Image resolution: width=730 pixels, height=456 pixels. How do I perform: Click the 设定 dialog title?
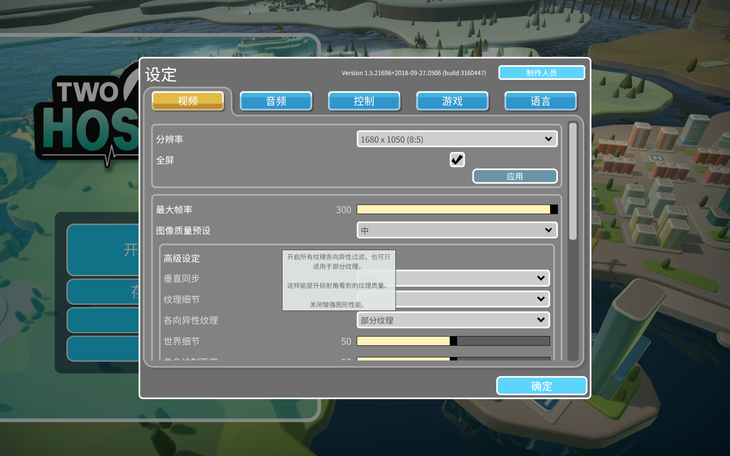tap(161, 75)
